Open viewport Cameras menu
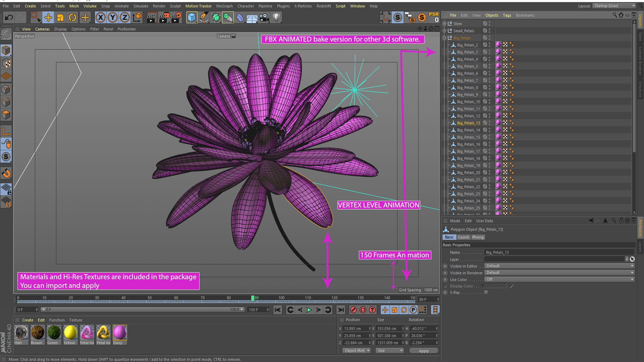Viewport: 644px width, 362px height. point(42,29)
